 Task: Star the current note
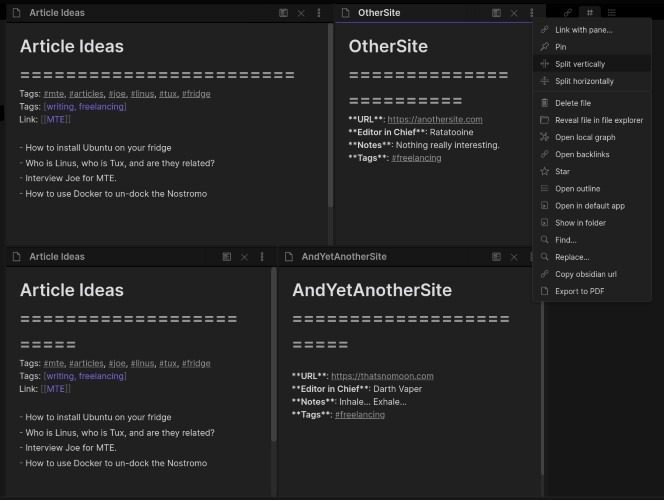point(592,171)
